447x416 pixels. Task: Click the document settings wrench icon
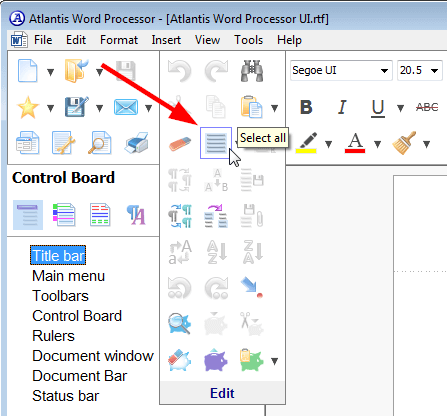(63, 143)
